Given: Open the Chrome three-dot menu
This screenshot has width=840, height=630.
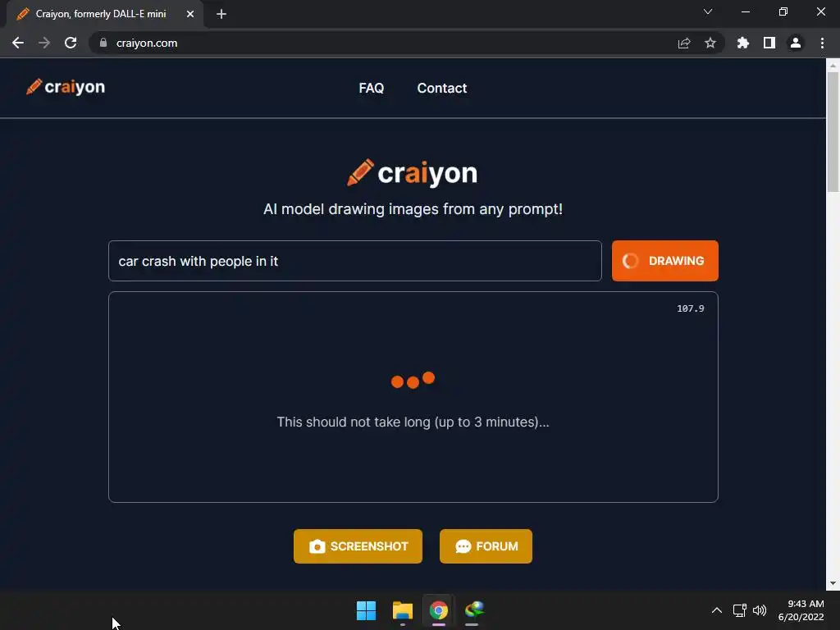Looking at the screenshot, I should (x=822, y=43).
